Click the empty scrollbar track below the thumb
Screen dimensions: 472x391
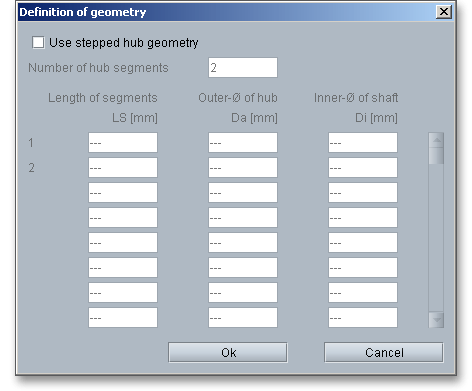436,238
